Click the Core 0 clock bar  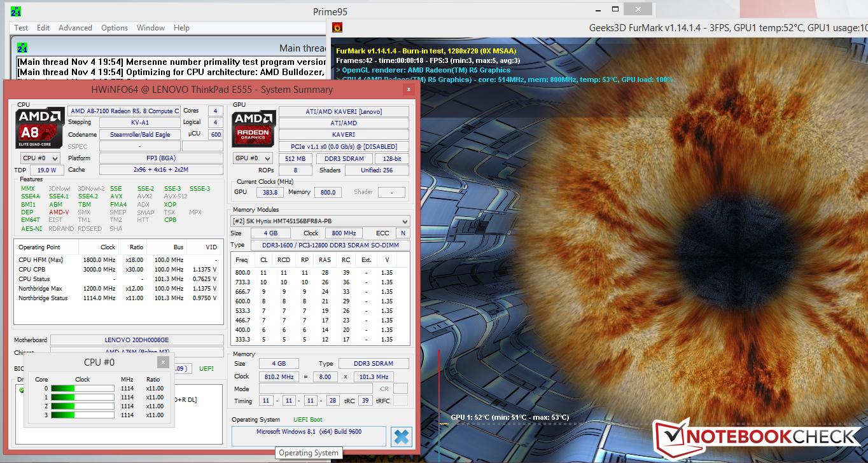(x=83, y=389)
